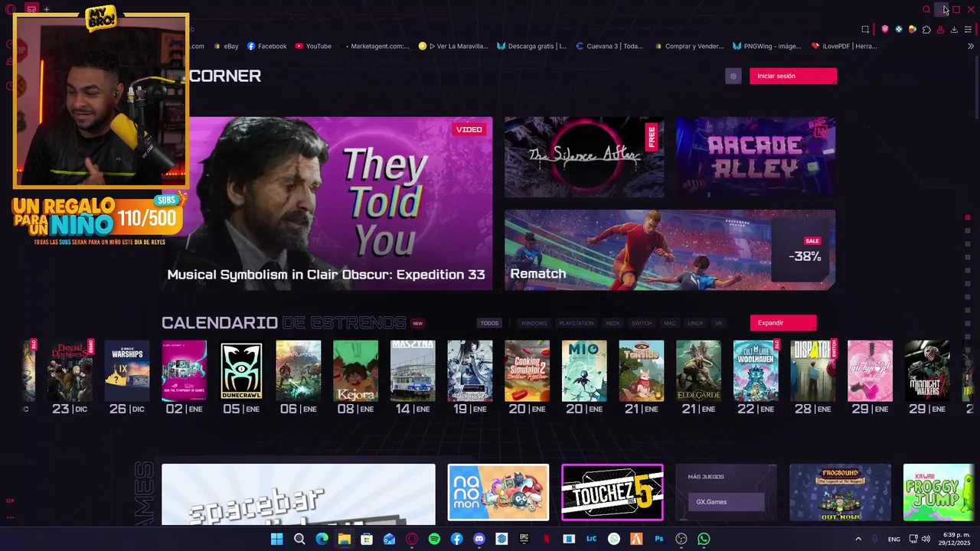Launch File Explorer from the taskbar
The width and height of the screenshot is (980, 551).
click(345, 539)
